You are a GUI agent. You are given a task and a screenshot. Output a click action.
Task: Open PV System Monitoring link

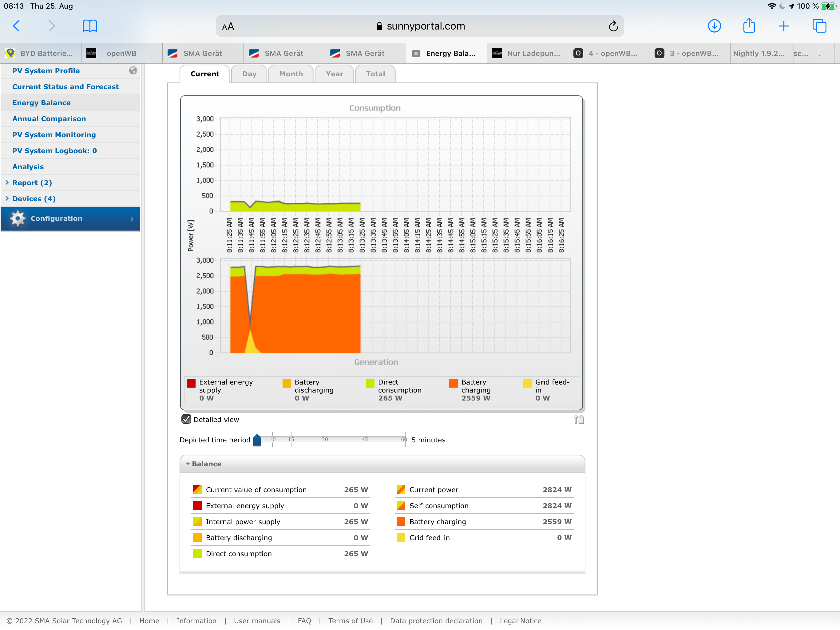coord(54,135)
